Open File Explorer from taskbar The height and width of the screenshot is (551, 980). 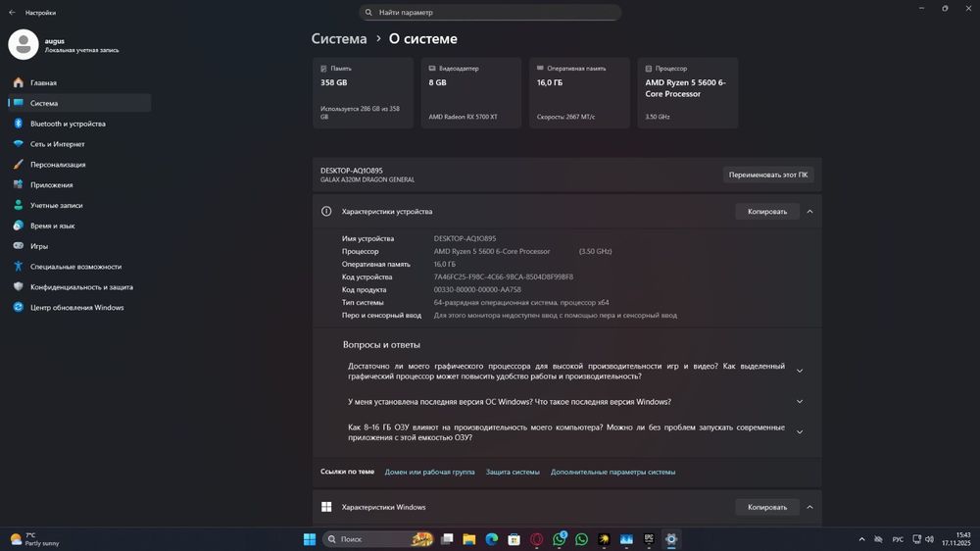469,539
